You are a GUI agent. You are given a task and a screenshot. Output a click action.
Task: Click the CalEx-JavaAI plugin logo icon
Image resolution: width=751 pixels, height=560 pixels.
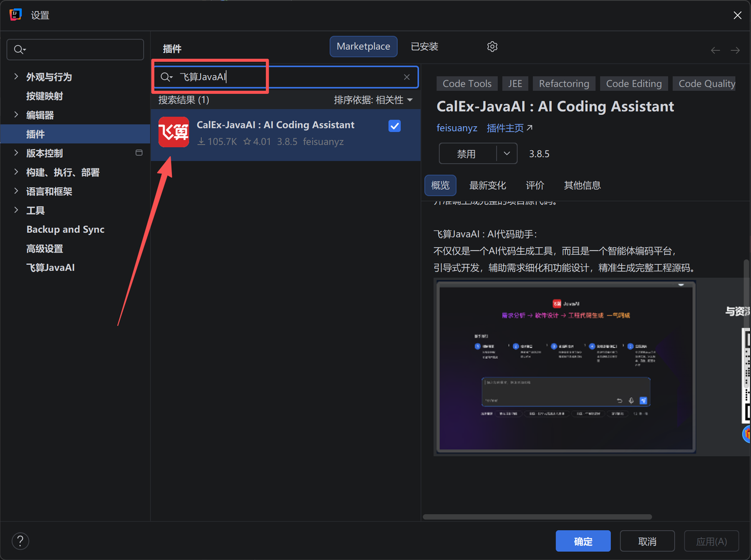click(174, 132)
